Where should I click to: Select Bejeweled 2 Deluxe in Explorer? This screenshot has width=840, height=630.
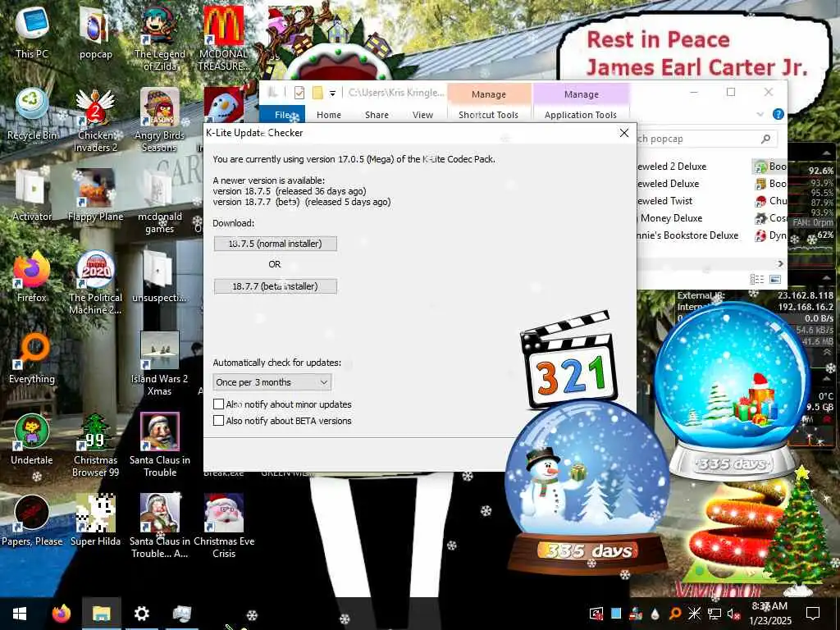(x=671, y=166)
